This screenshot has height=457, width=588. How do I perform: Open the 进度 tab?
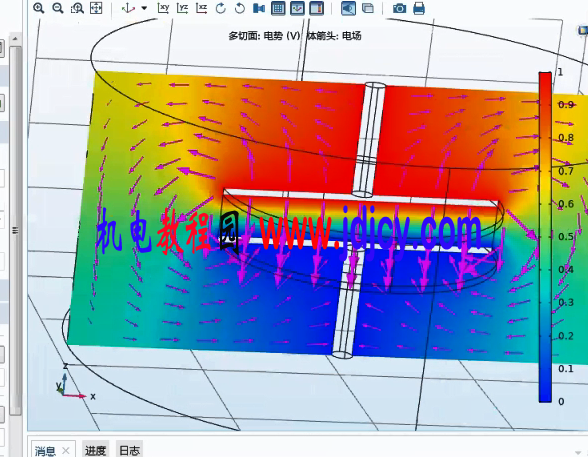pyautogui.click(x=95, y=450)
